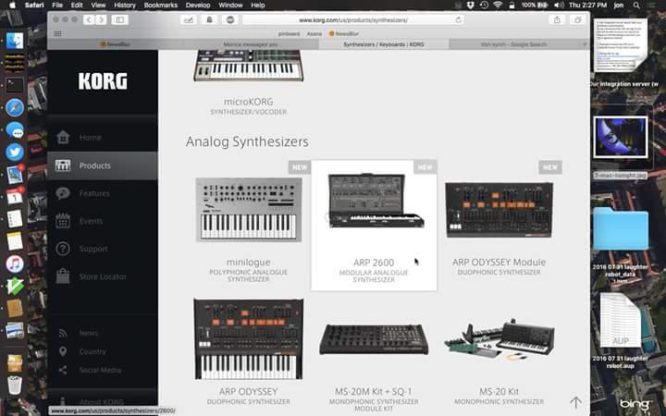The height and width of the screenshot is (416, 666).
Task: Click the Safari Share button
Action: (557, 20)
